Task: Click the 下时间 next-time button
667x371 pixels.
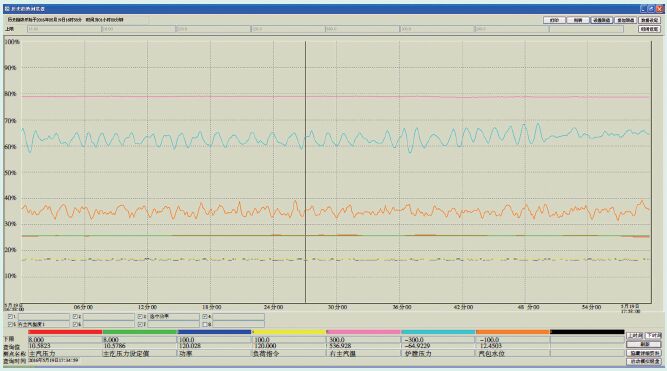Action: point(654,336)
